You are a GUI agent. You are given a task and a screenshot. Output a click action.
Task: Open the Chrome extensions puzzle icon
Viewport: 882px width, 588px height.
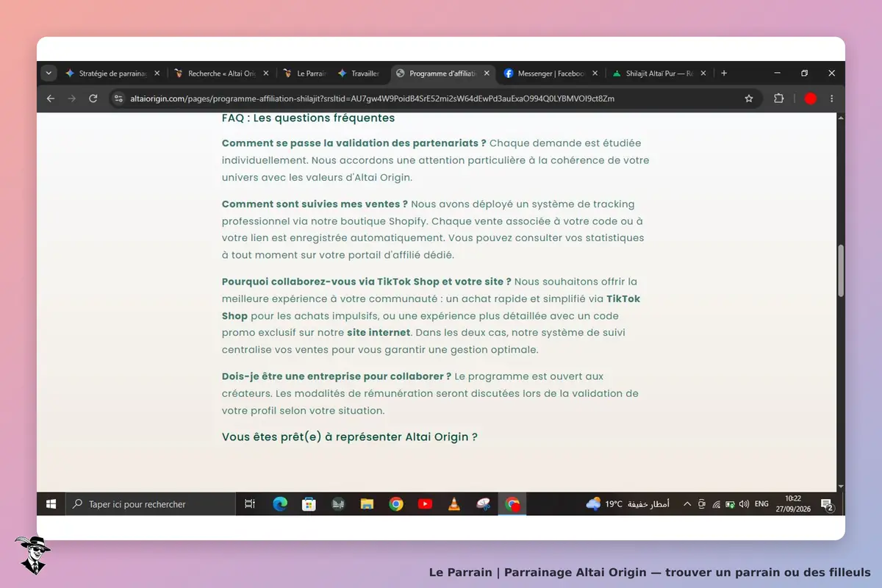tap(779, 98)
